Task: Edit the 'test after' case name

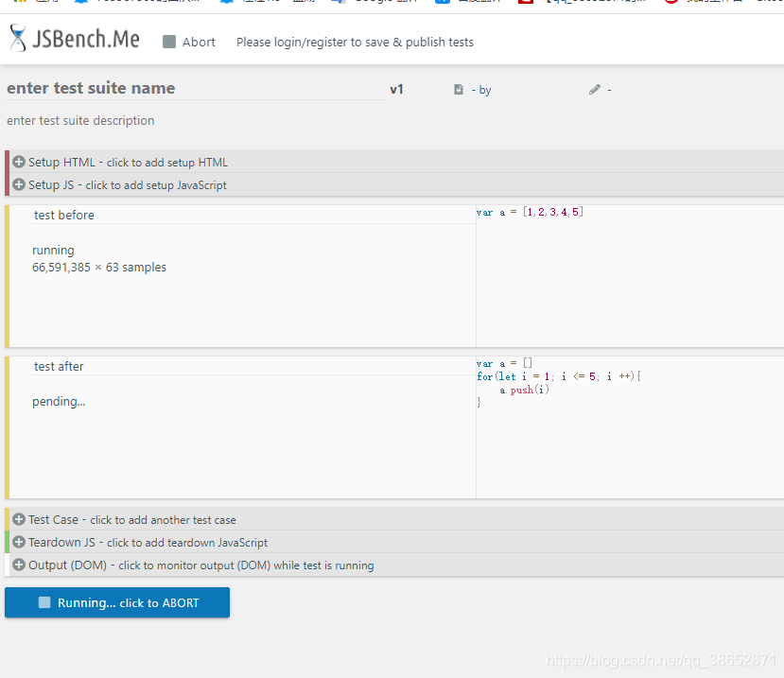Action: (x=253, y=367)
